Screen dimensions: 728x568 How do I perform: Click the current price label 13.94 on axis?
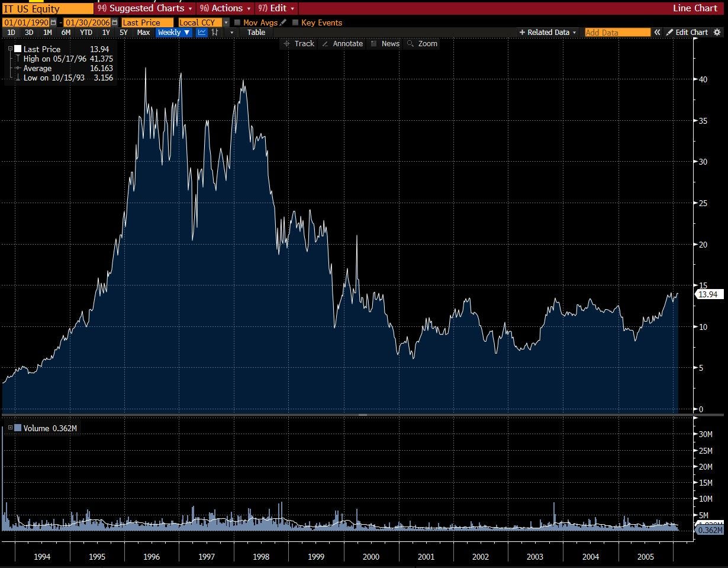[708, 294]
